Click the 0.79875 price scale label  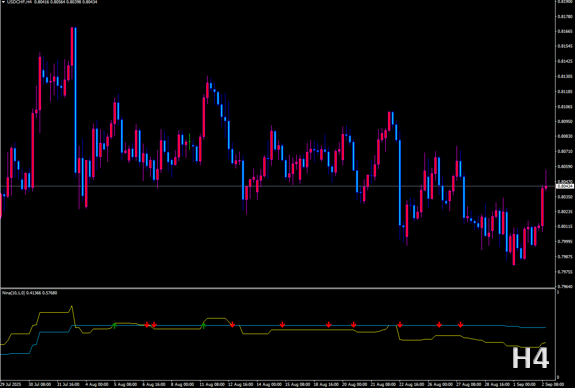565,256
